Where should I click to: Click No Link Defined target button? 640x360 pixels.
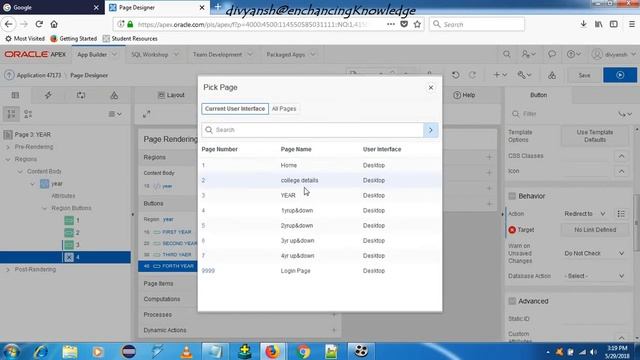pos(595,230)
